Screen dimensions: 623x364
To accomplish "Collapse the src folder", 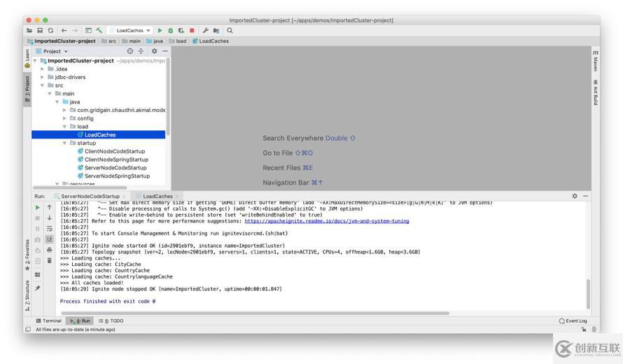I will coord(42,85).
